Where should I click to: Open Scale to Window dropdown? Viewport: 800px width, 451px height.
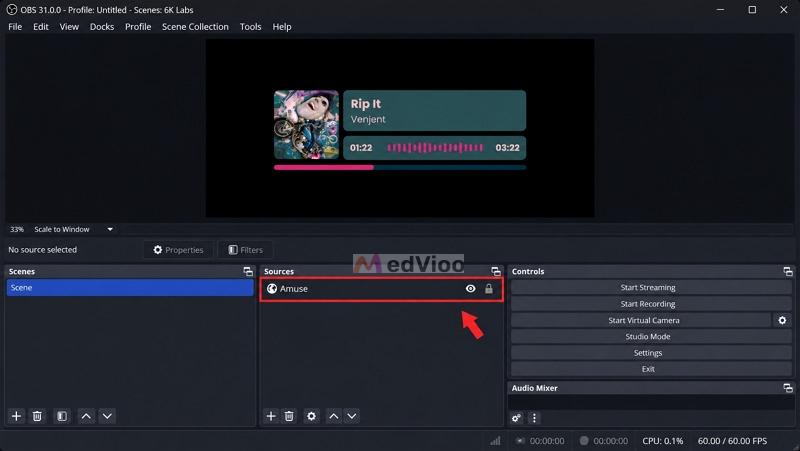point(73,230)
